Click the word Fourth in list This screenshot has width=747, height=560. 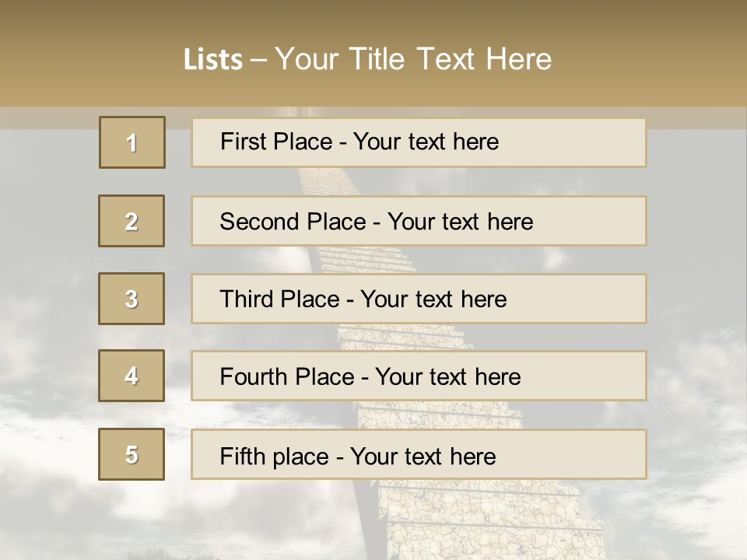coord(253,376)
